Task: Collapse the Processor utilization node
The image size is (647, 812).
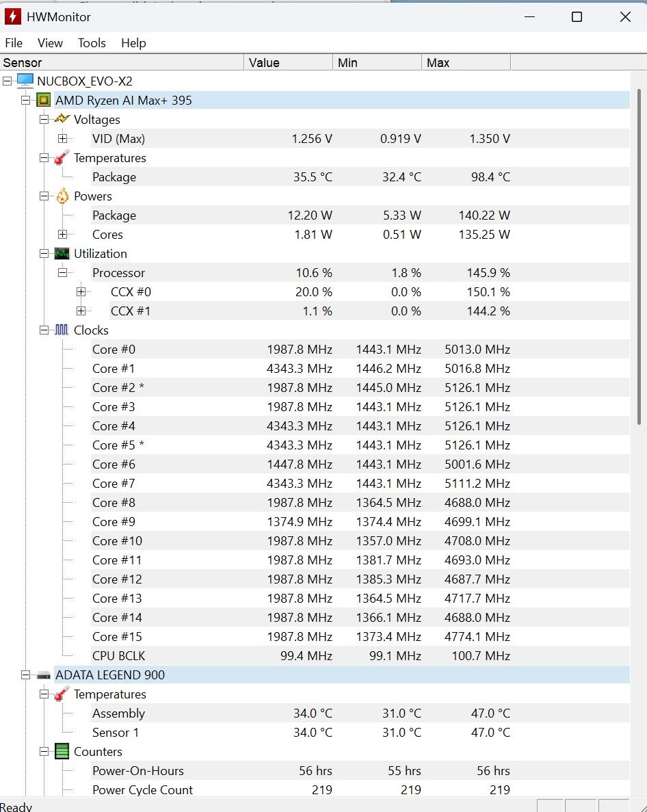Action: tap(63, 272)
